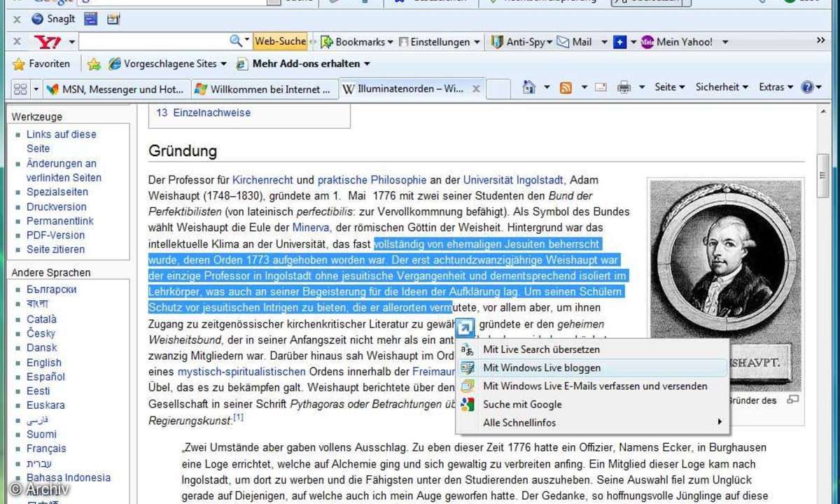This screenshot has height=504, width=840.
Task: Click the vertical scrollbar thumb
Action: coord(824,177)
